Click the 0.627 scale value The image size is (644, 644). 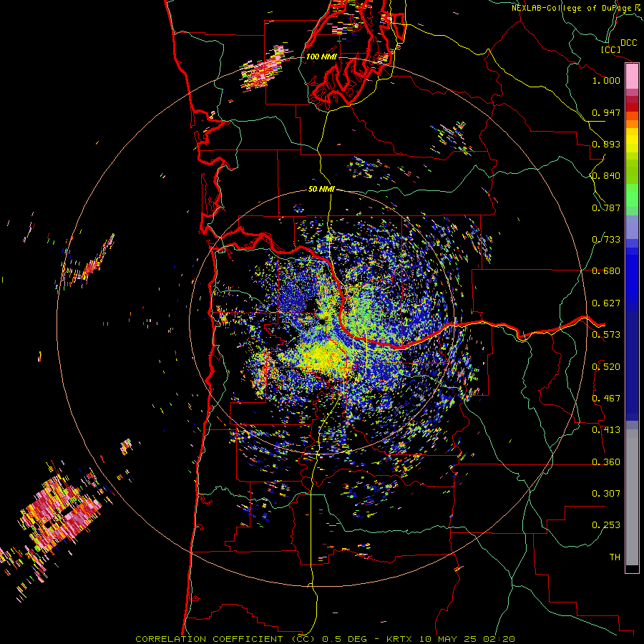[x=606, y=303]
